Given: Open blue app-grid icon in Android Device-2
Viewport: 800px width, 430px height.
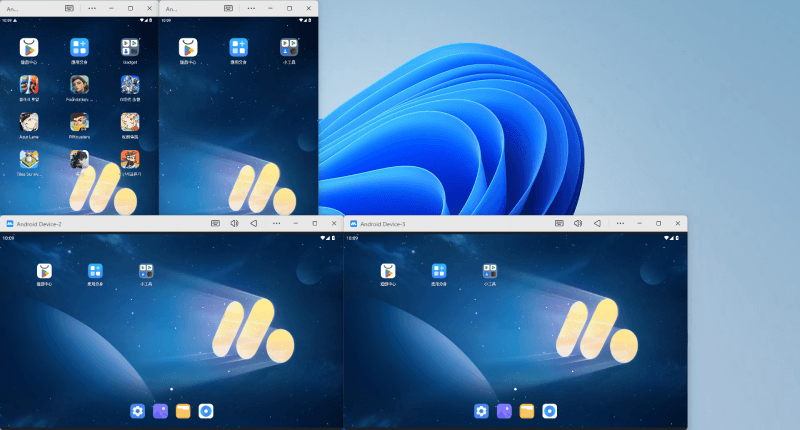Looking at the screenshot, I should (95, 271).
